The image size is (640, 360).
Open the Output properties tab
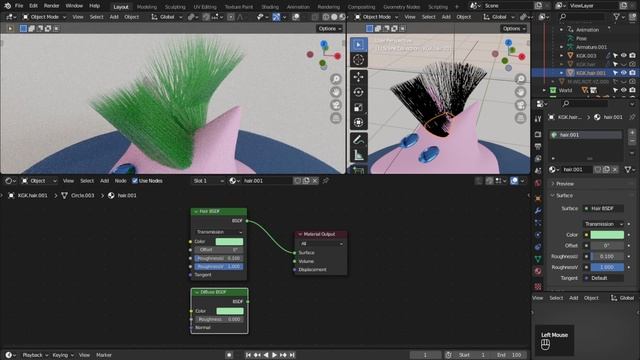pyautogui.click(x=538, y=146)
